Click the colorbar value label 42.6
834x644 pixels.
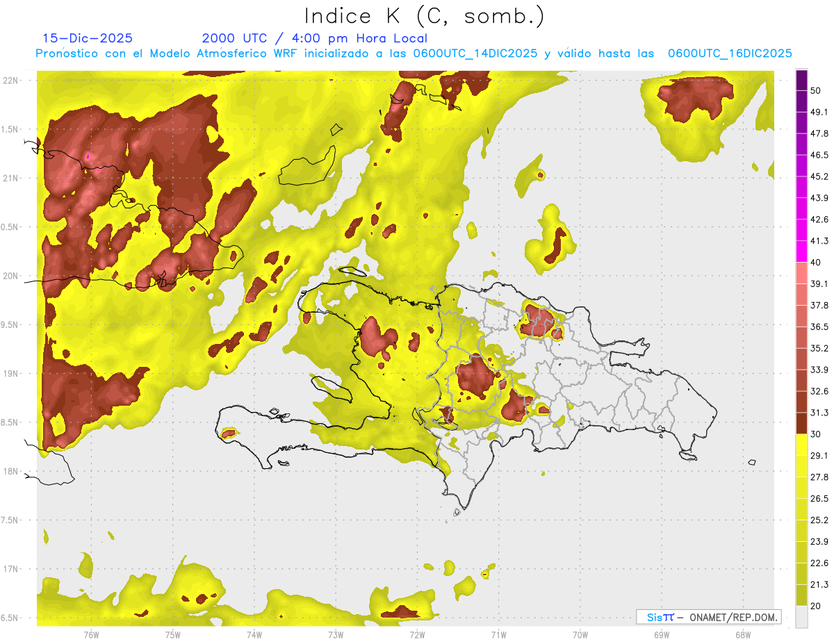(819, 220)
